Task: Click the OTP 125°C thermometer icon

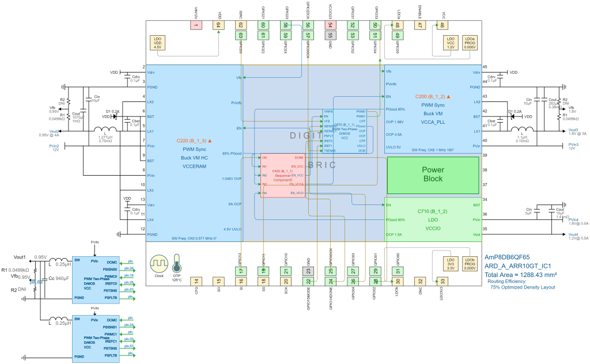Action: tap(176, 264)
